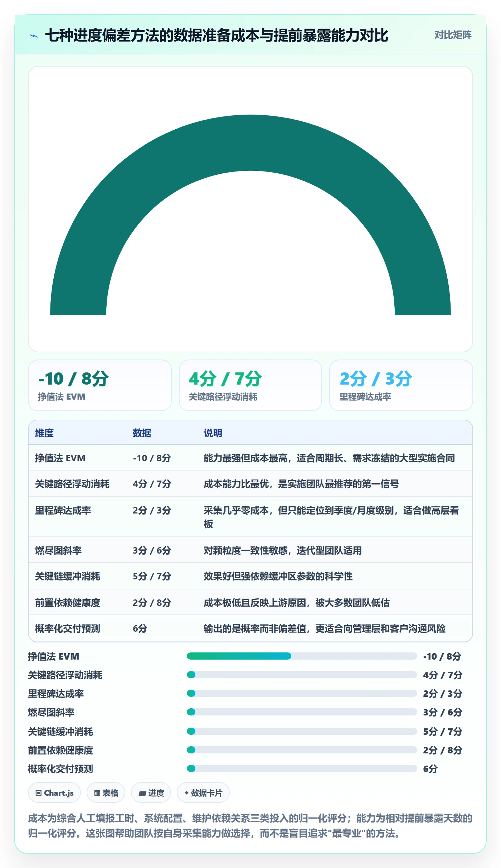Click the 数据 column header
The width and height of the screenshot is (501, 868).
tap(142, 433)
